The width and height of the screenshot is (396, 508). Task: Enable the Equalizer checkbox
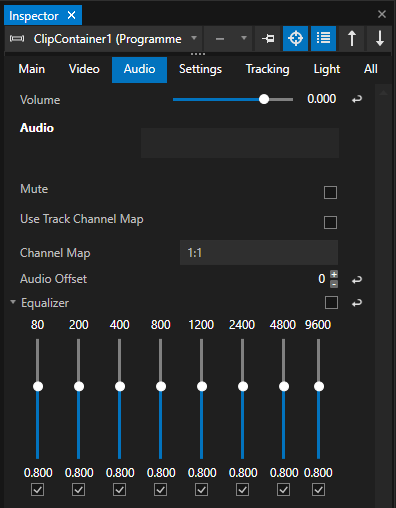331,303
